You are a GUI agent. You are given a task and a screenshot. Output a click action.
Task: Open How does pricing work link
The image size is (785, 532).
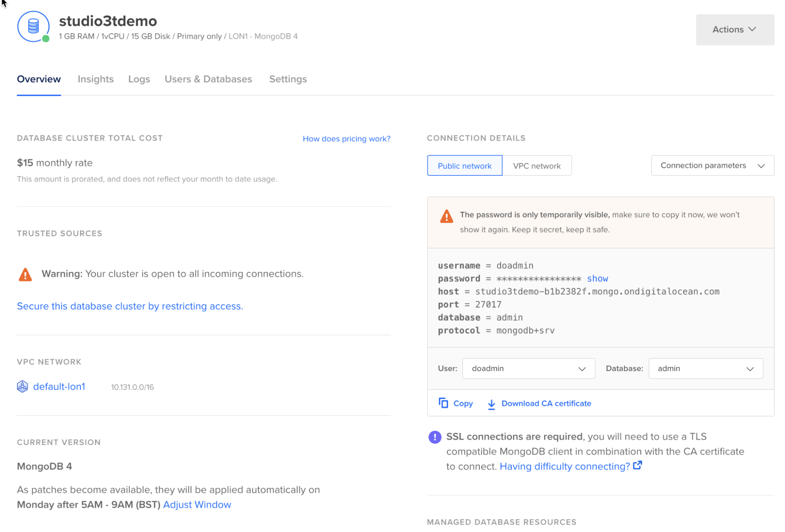tap(346, 138)
